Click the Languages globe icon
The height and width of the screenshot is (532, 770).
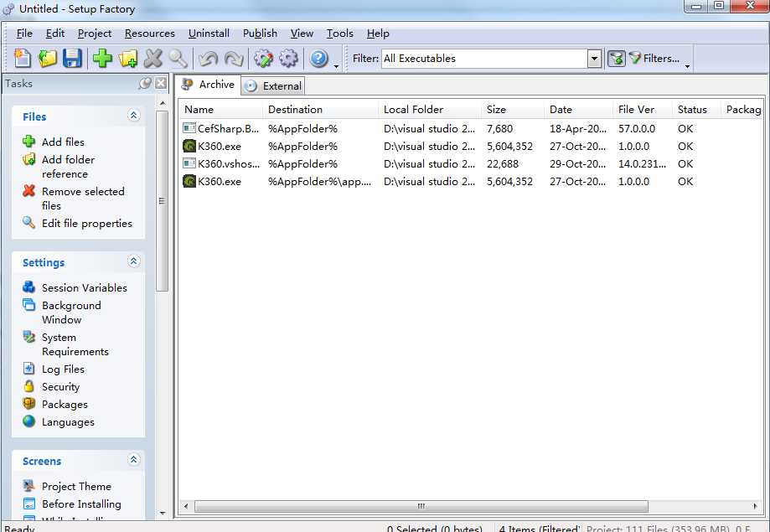pyautogui.click(x=29, y=421)
